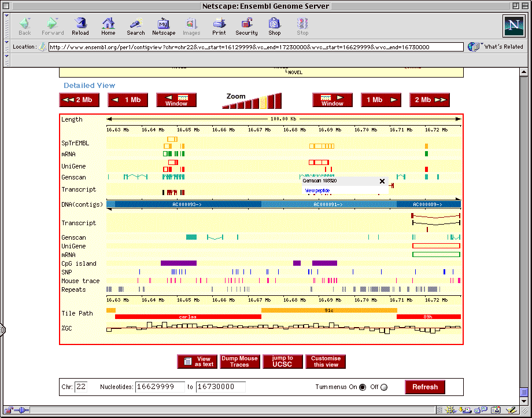Click contig AC000089 in DNA track
This screenshot has width=532, height=418.
428,204
